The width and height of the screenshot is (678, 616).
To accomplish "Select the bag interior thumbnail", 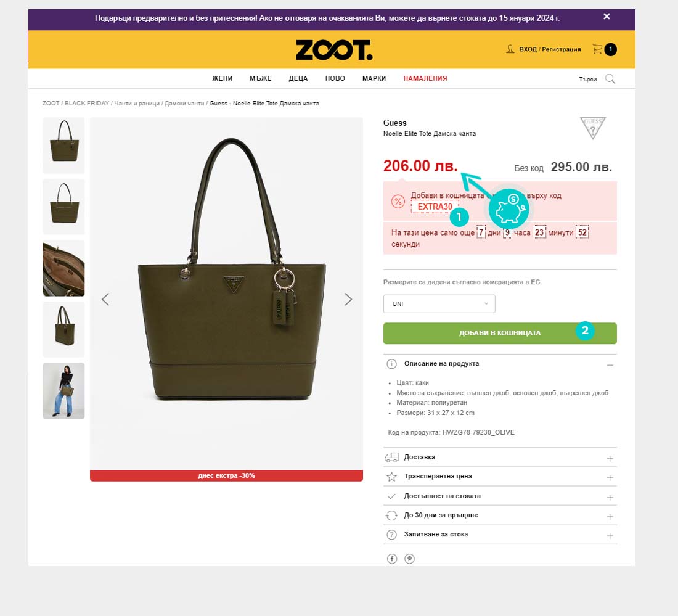I will 63,268.
